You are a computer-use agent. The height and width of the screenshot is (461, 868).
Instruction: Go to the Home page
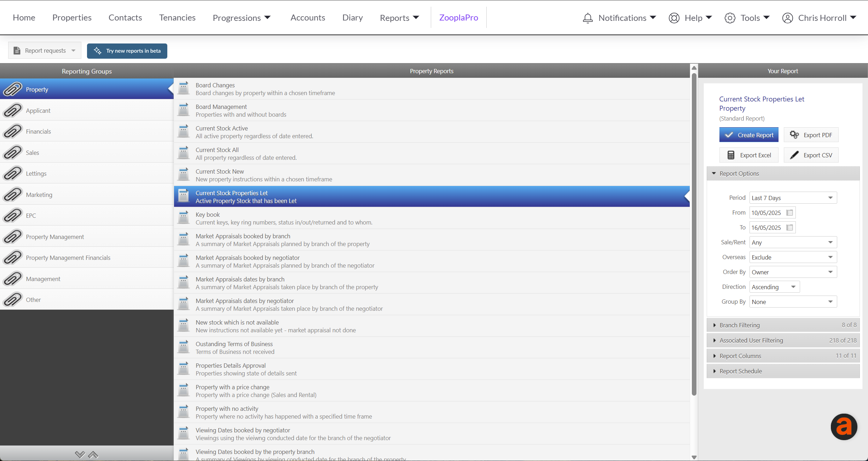click(x=24, y=17)
